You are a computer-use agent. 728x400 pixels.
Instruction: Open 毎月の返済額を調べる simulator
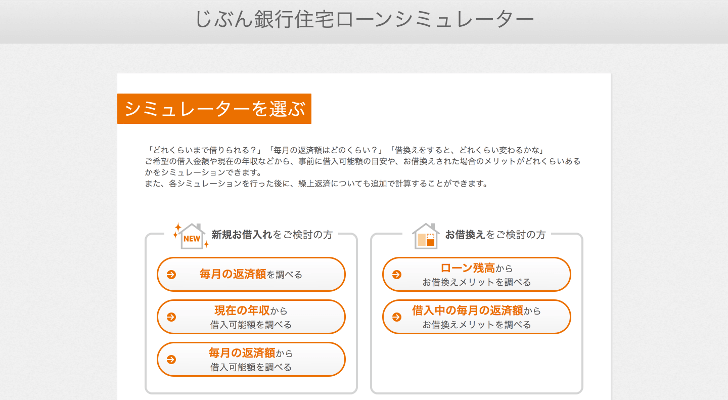tap(251, 274)
